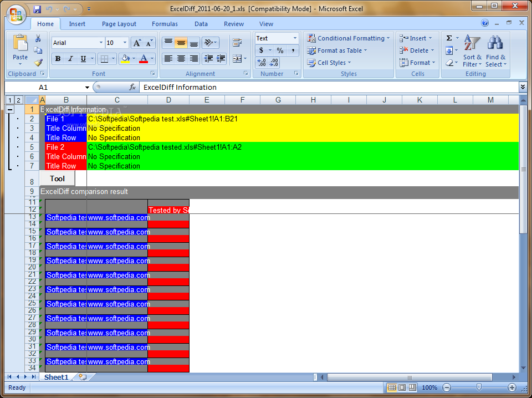
Task: Click the Office button
Action: click(16, 16)
